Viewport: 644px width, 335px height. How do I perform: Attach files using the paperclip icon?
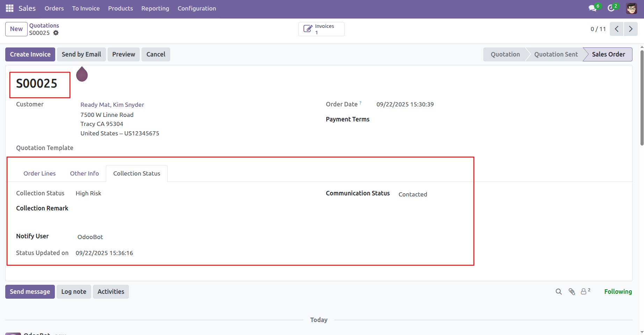pyautogui.click(x=572, y=292)
